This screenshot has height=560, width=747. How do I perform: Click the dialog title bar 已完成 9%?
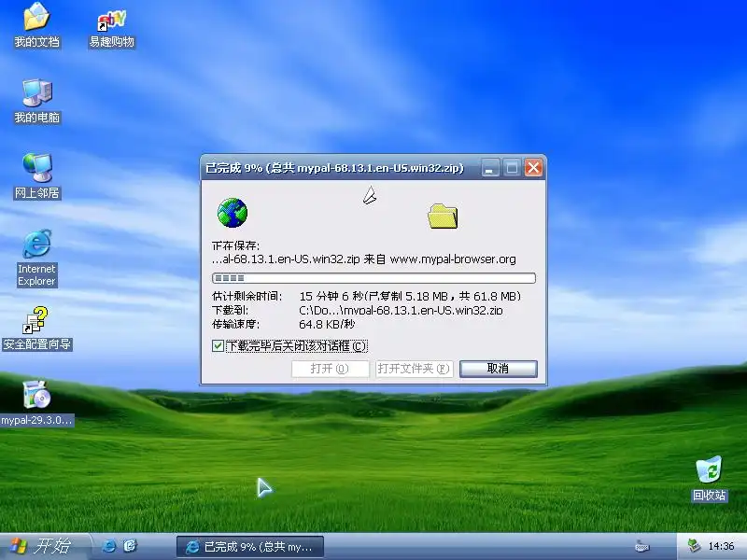pyautogui.click(x=334, y=168)
